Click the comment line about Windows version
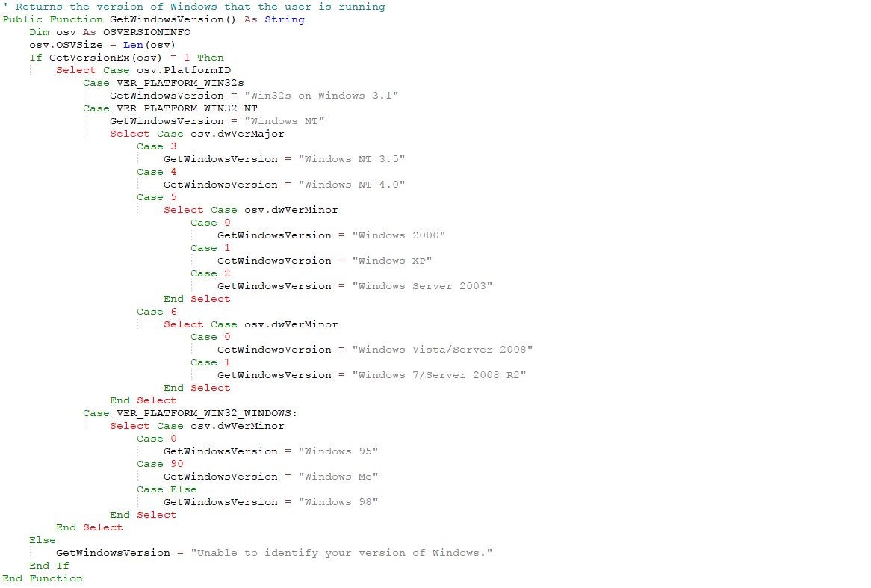 194,7
